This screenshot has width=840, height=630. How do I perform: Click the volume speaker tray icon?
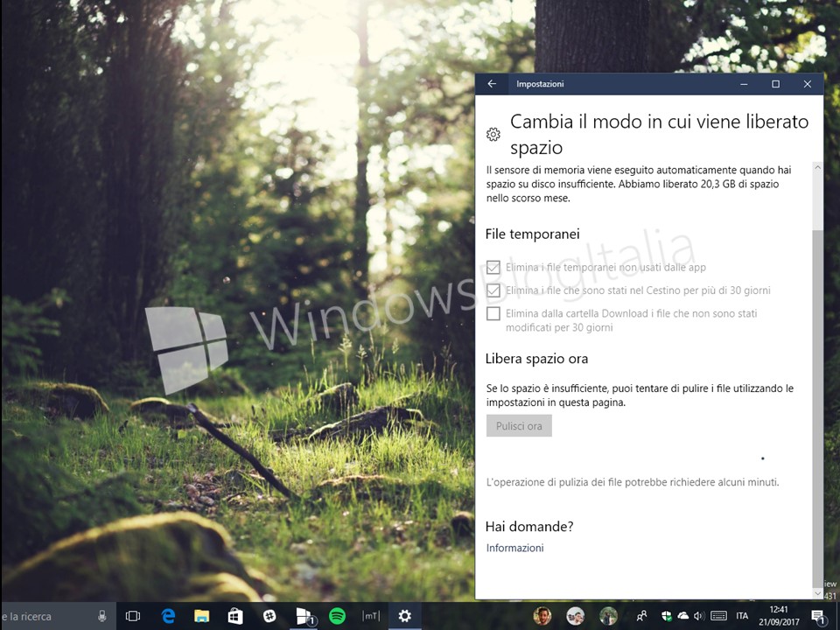(x=699, y=616)
